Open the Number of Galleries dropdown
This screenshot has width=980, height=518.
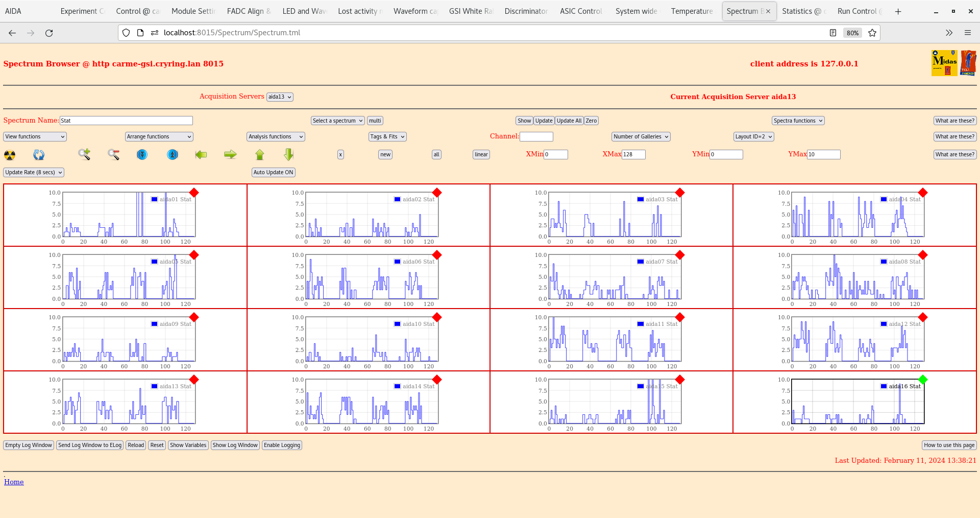(641, 136)
